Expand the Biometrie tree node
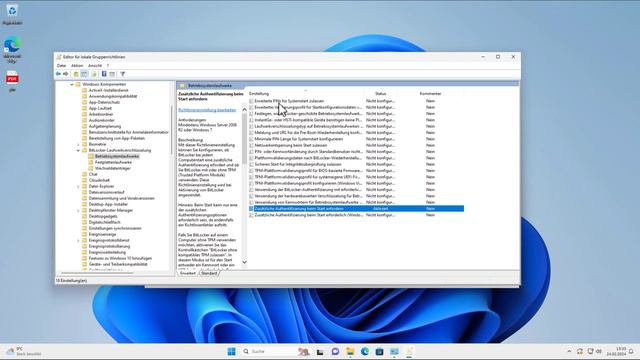The image size is (640, 360). pyautogui.click(x=78, y=144)
